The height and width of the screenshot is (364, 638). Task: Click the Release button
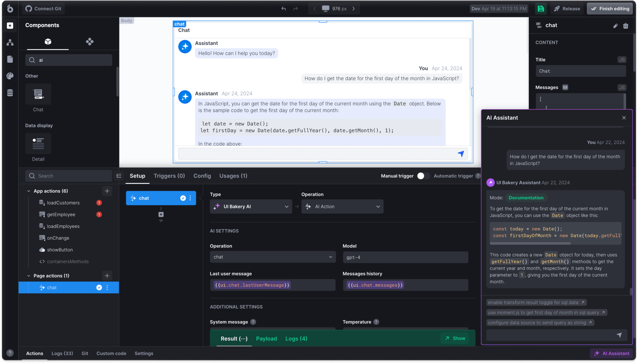(x=567, y=9)
